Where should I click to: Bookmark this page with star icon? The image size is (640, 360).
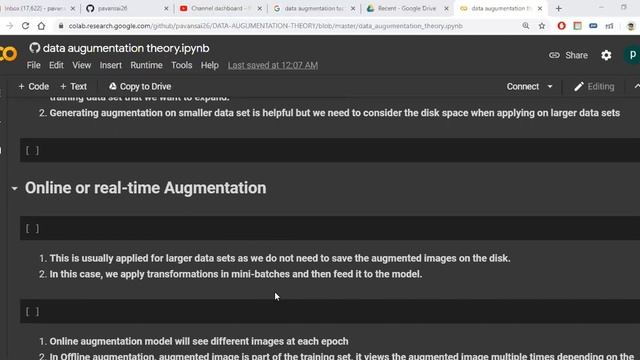tap(542, 26)
